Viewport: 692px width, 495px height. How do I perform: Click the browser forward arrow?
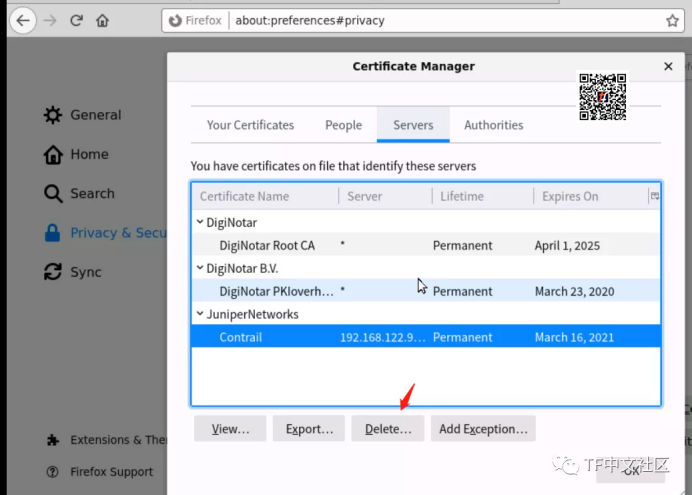(50, 20)
